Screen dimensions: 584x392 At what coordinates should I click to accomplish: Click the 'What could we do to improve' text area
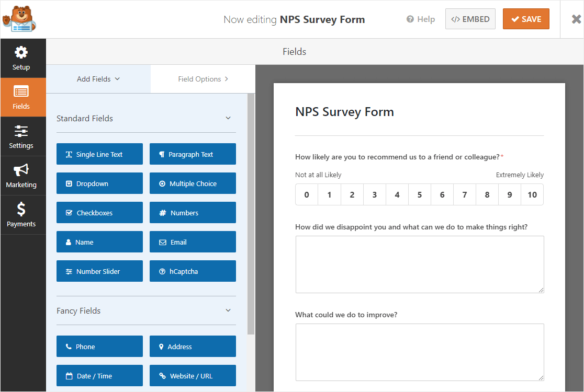[420, 352]
